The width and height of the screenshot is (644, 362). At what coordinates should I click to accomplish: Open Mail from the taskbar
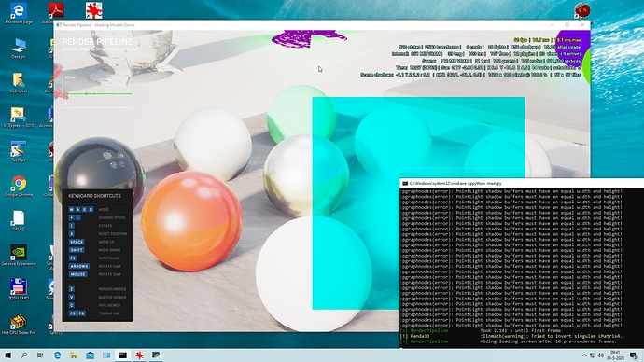pos(90,355)
